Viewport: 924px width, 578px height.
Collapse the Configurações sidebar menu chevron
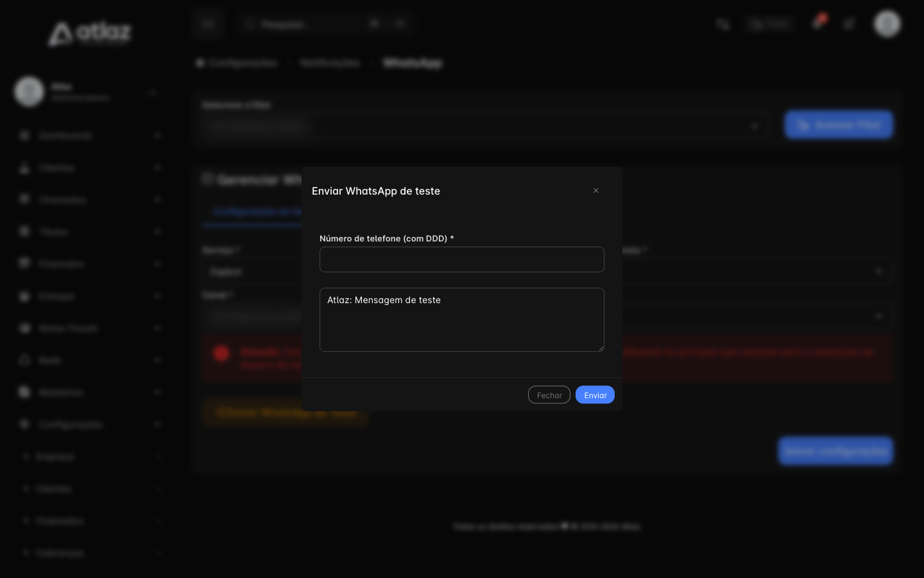pos(158,425)
